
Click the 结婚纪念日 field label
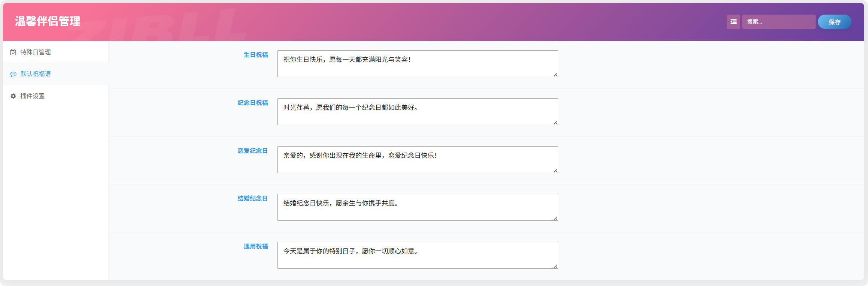coord(253,198)
